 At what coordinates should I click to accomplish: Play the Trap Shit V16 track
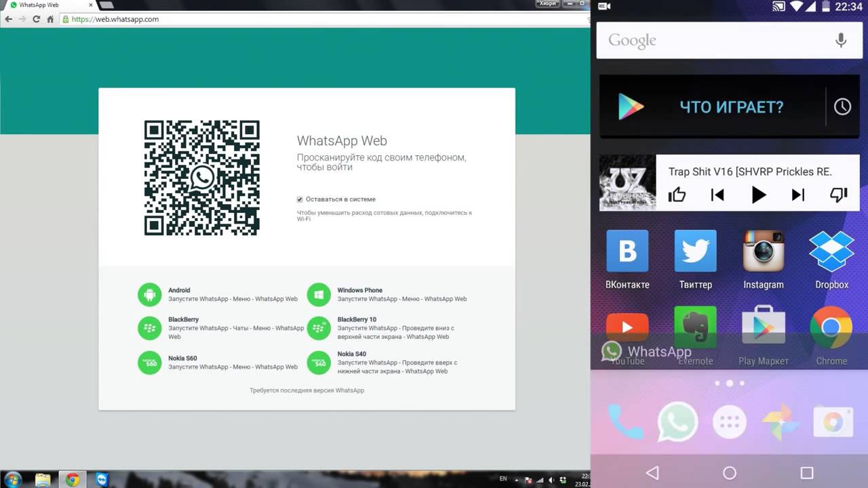pyautogui.click(x=758, y=195)
